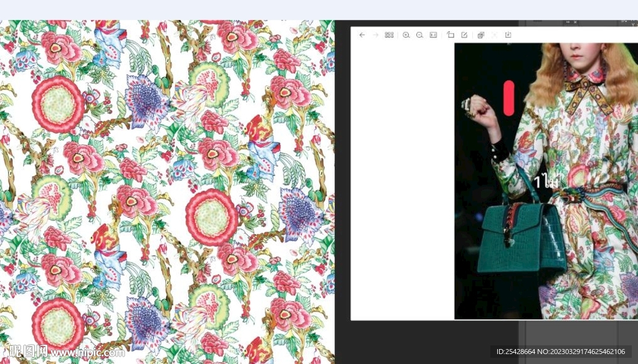Viewport: 638px width, 364px height.
Task: Click the large pink round flower top-left
Action: click(58, 104)
